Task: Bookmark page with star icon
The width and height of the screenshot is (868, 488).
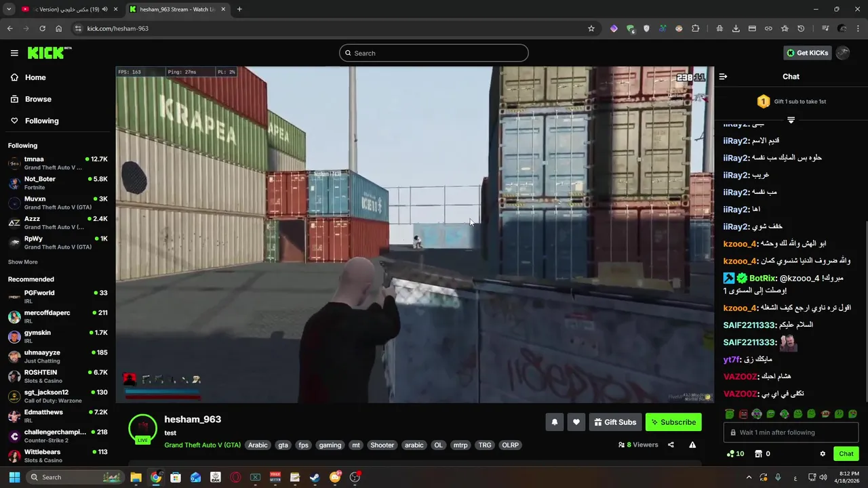Action: coord(591,28)
